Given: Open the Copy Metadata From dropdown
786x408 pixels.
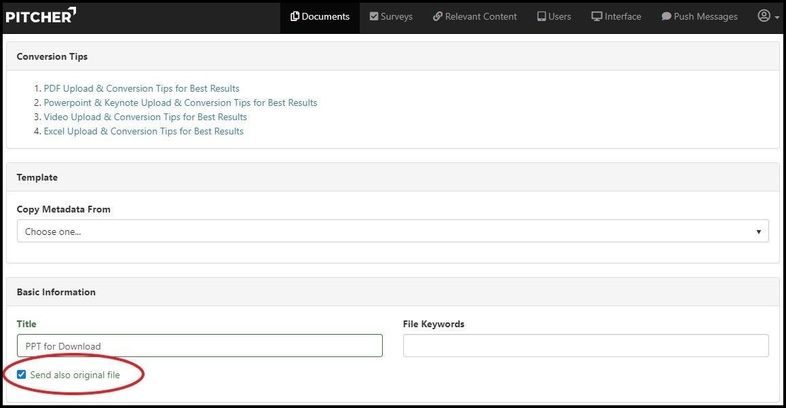Looking at the screenshot, I should (x=392, y=231).
